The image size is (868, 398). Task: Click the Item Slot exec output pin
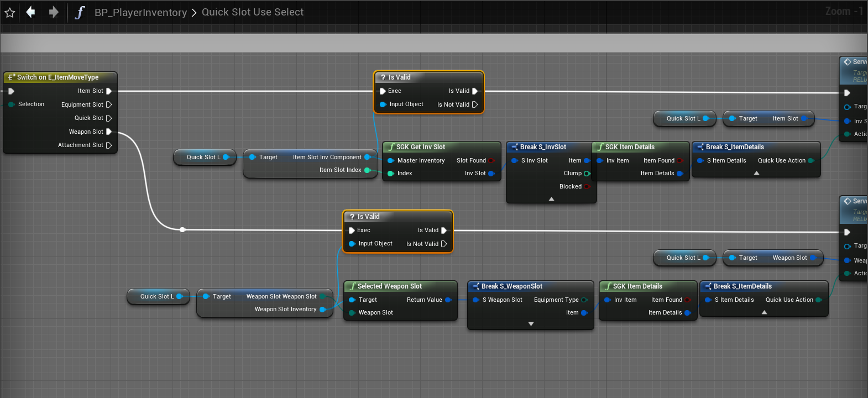click(x=109, y=91)
